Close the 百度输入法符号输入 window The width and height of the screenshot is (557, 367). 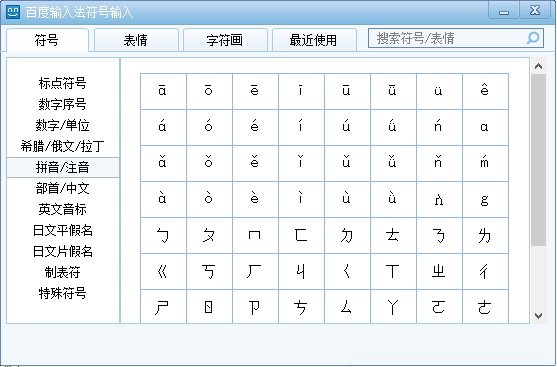click(535, 10)
